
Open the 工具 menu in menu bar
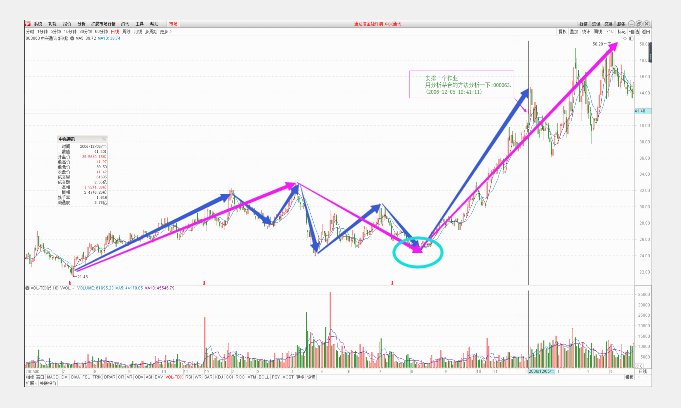point(140,22)
